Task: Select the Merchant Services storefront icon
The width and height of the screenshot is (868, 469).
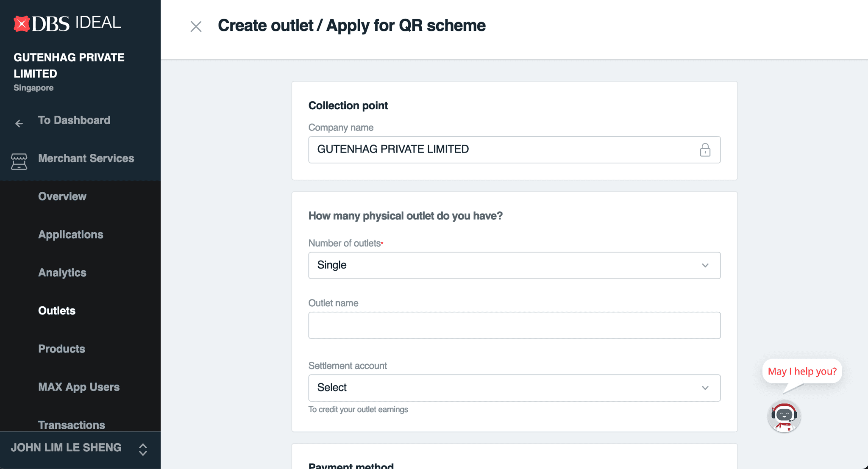Action: (19, 161)
